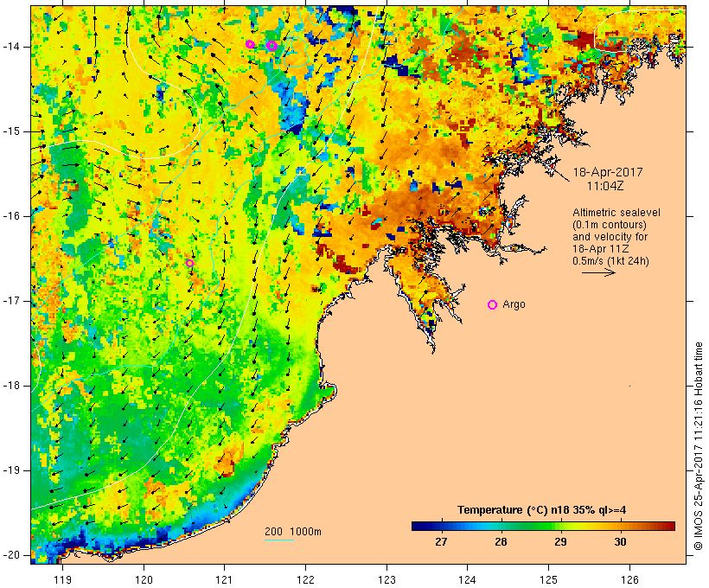The image size is (709, 588).
Task: Click the latitude axis label '-19'
Action: coord(11,470)
